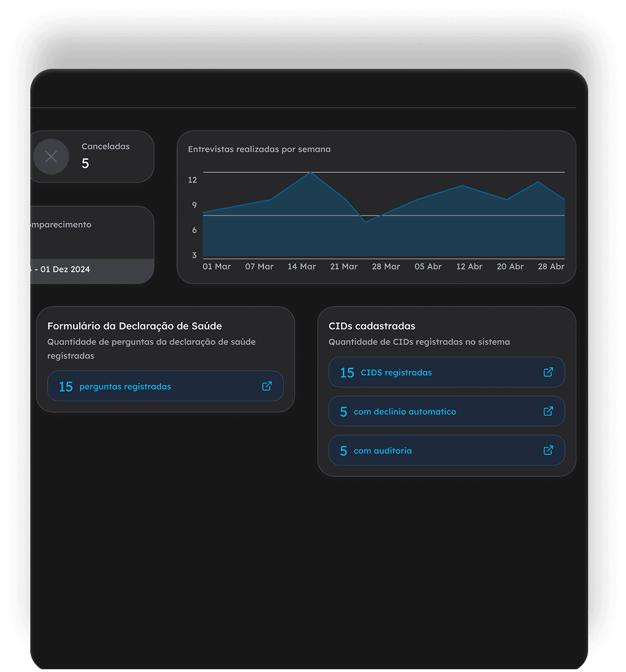Click the Canceladas count value 5
This screenshot has width=626, height=672.
(x=85, y=163)
